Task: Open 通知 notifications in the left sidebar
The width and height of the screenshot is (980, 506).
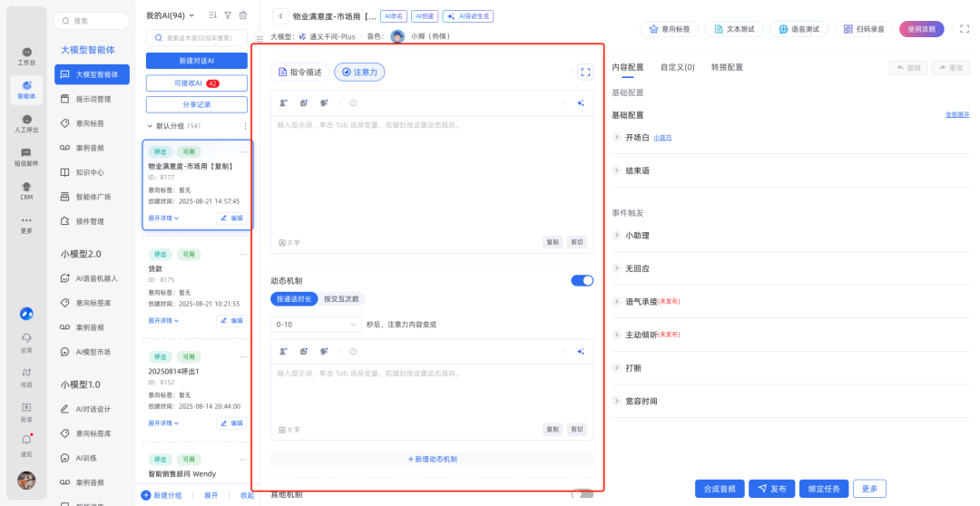Action: 26,444
